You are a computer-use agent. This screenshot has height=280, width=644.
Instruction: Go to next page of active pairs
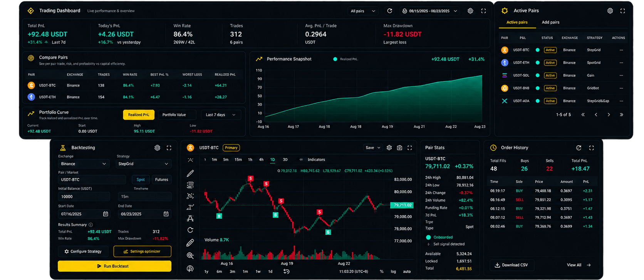click(x=609, y=115)
